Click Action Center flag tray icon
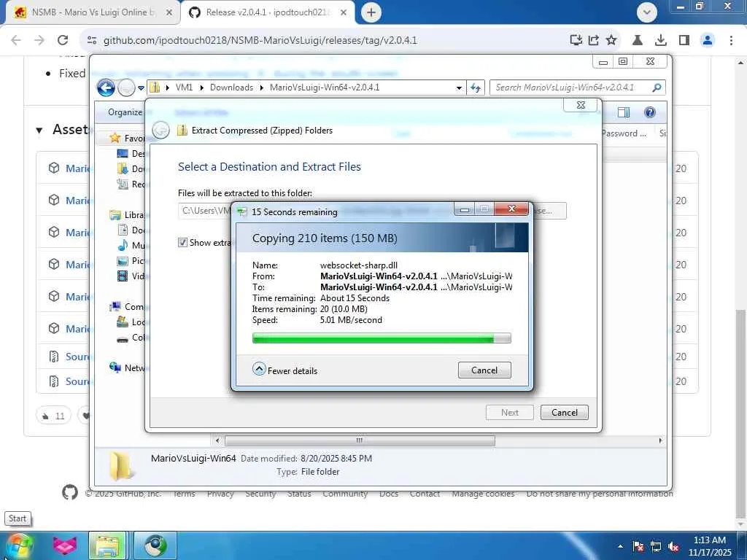 638,546
